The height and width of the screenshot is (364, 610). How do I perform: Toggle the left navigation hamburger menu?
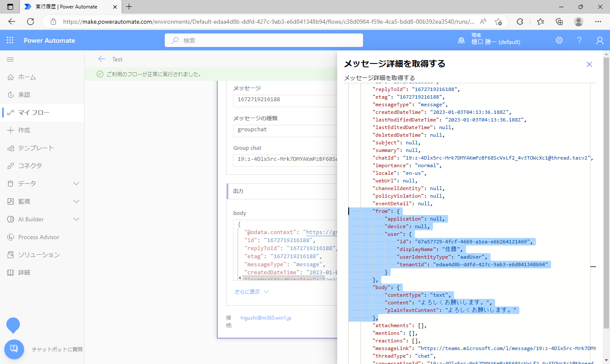click(x=10, y=59)
